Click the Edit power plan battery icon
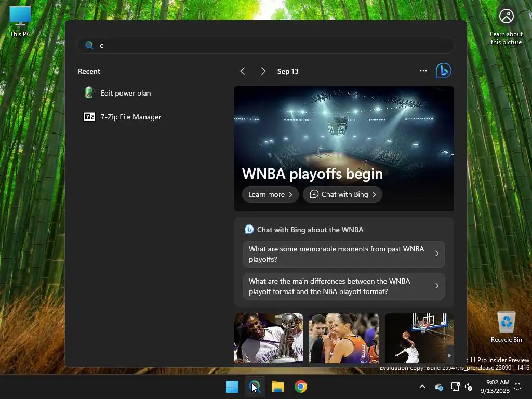The width and height of the screenshot is (532, 399). point(89,92)
